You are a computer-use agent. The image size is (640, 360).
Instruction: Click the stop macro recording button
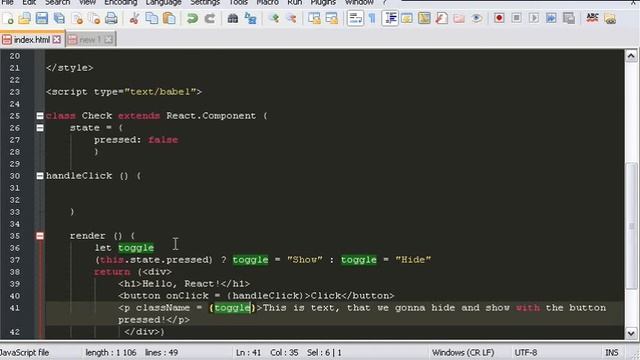[x=516, y=18]
